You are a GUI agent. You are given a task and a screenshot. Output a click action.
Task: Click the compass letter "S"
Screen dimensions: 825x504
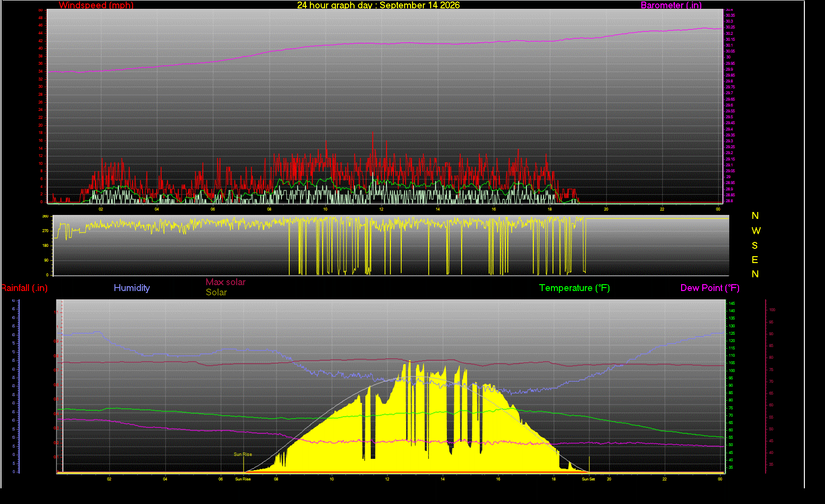[x=755, y=245]
